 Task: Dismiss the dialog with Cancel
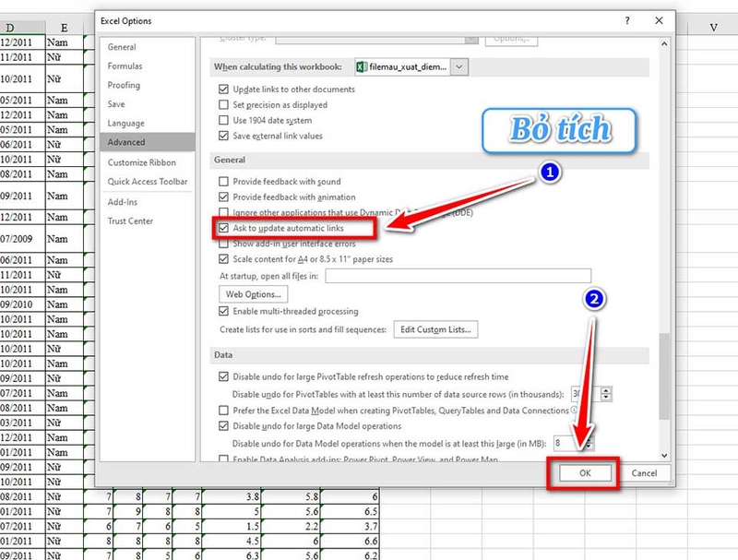click(x=644, y=472)
